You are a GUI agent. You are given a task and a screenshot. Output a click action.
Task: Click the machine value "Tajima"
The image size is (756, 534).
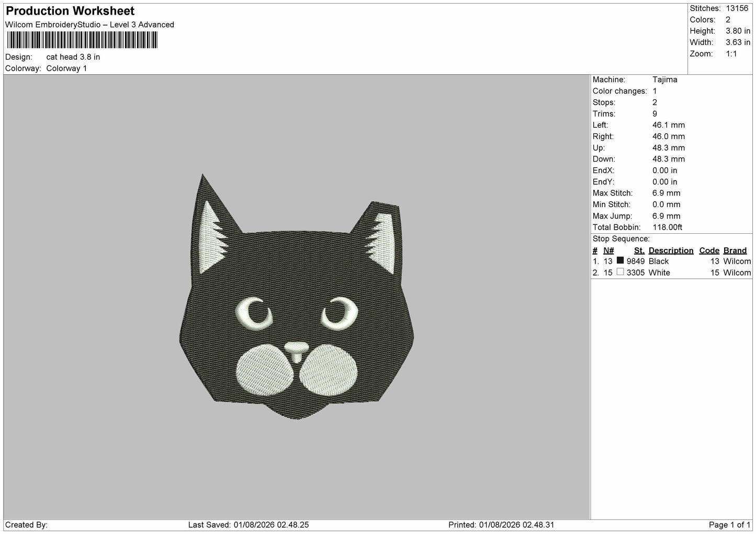(x=665, y=79)
